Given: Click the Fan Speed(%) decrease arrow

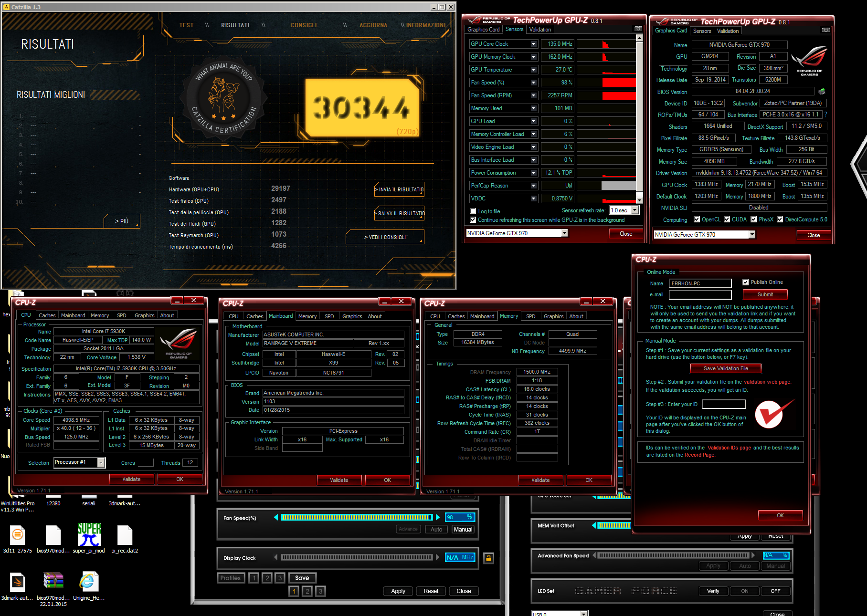Looking at the screenshot, I should click(x=276, y=517).
